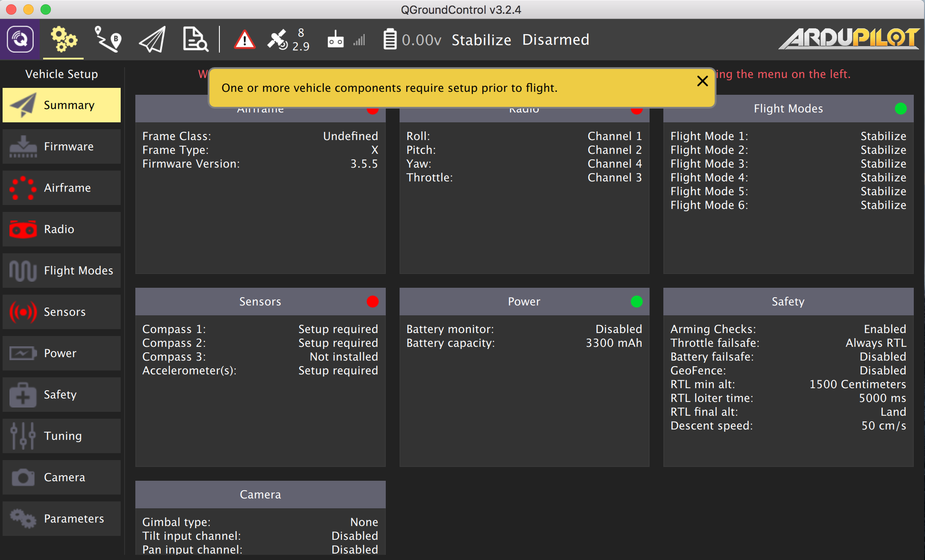
Task: Open the Stabilize flight mode selector
Action: [x=481, y=40]
